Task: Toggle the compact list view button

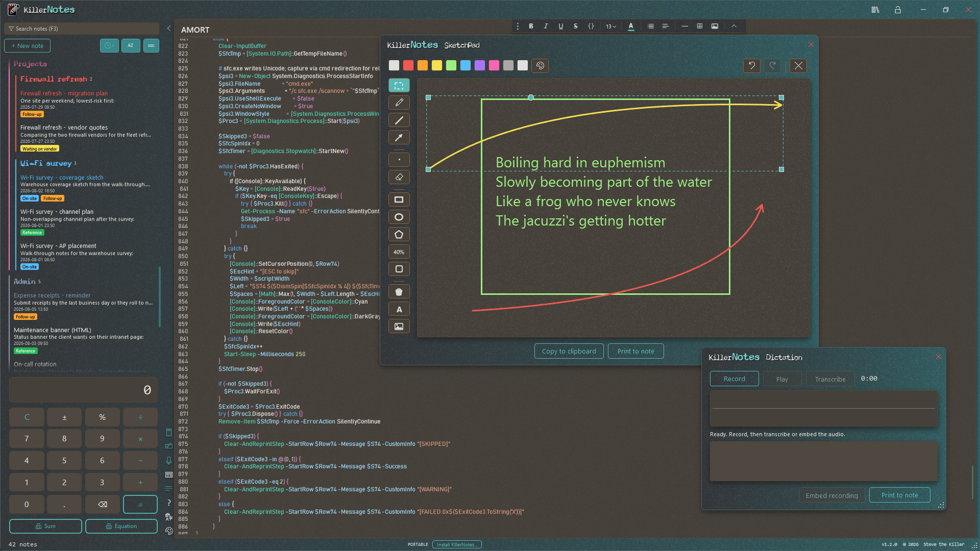Action: tap(151, 45)
